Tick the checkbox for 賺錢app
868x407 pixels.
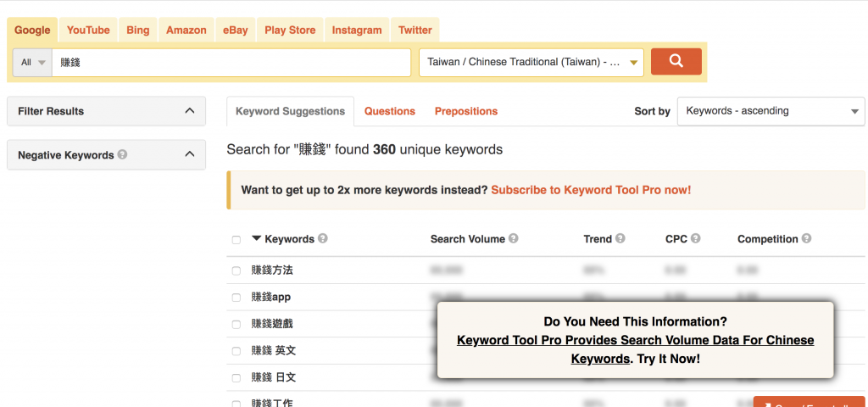(x=236, y=298)
